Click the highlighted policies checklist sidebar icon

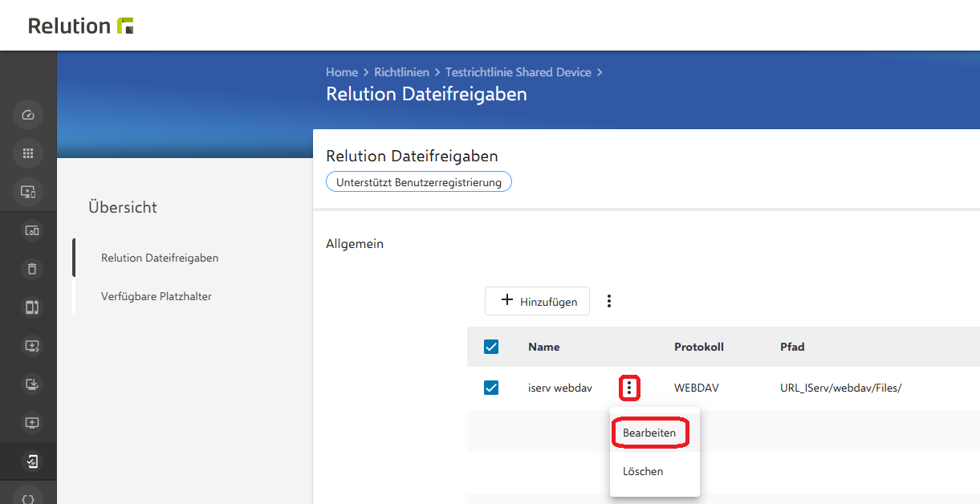pyautogui.click(x=32, y=461)
